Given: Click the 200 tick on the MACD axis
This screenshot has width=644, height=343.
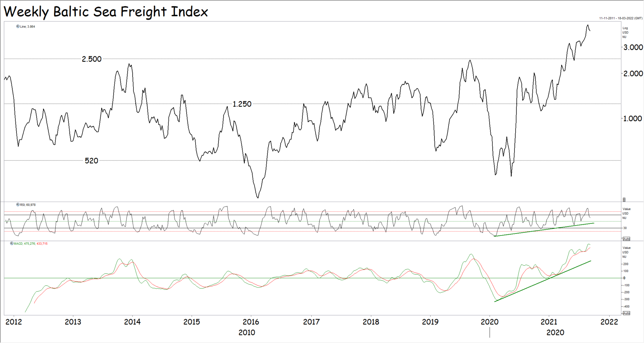Looking at the screenshot, I should point(626,264).
